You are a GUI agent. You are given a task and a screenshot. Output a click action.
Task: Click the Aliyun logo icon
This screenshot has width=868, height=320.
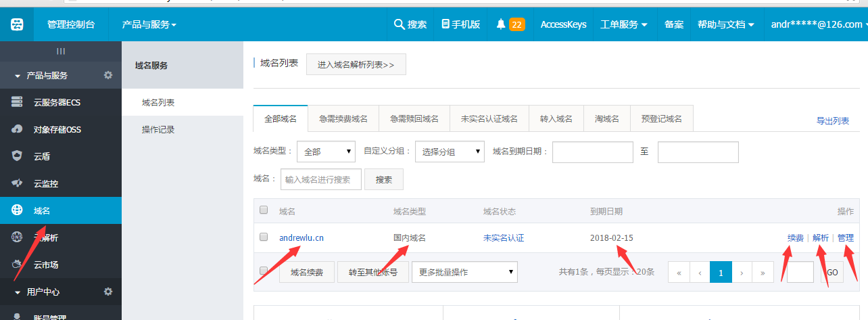16,25
